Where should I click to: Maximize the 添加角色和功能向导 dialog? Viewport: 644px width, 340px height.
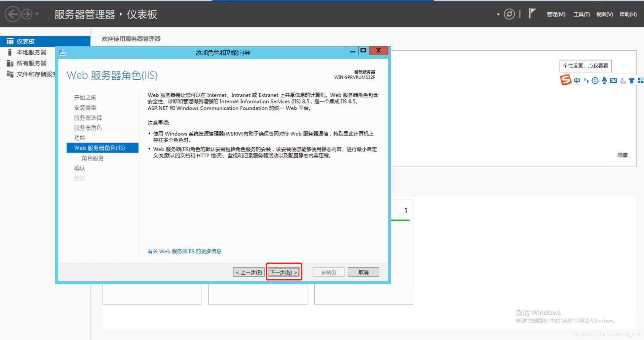click(364, 51)
